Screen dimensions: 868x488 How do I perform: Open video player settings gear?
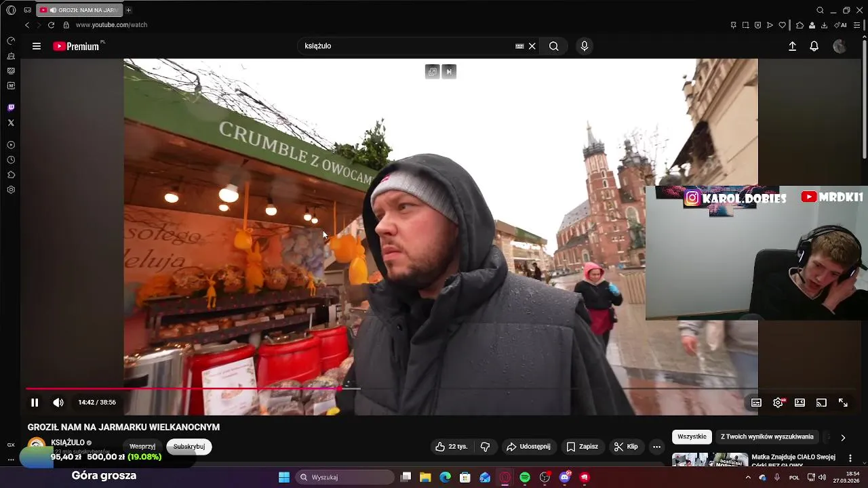[778, 403]
